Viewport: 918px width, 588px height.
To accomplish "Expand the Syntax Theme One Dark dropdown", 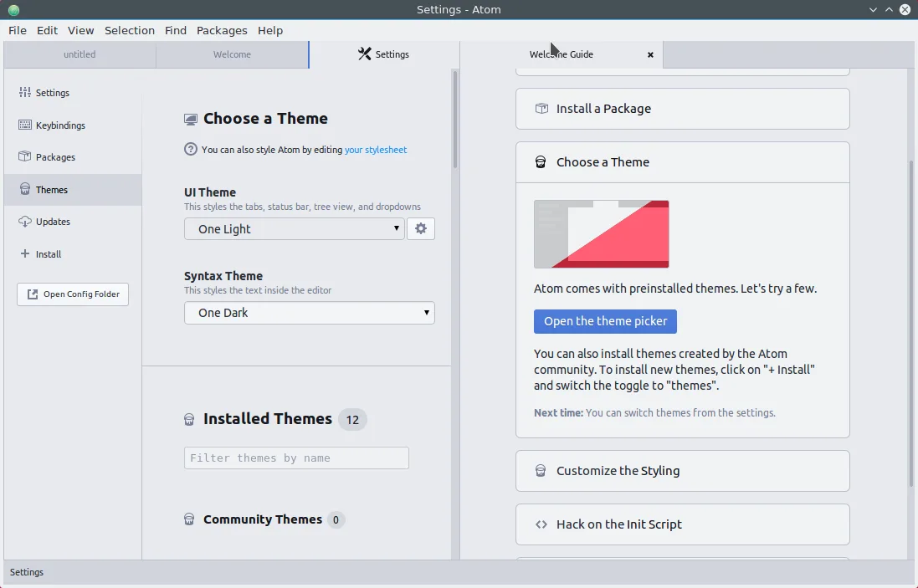I will (x=309, y=313).
